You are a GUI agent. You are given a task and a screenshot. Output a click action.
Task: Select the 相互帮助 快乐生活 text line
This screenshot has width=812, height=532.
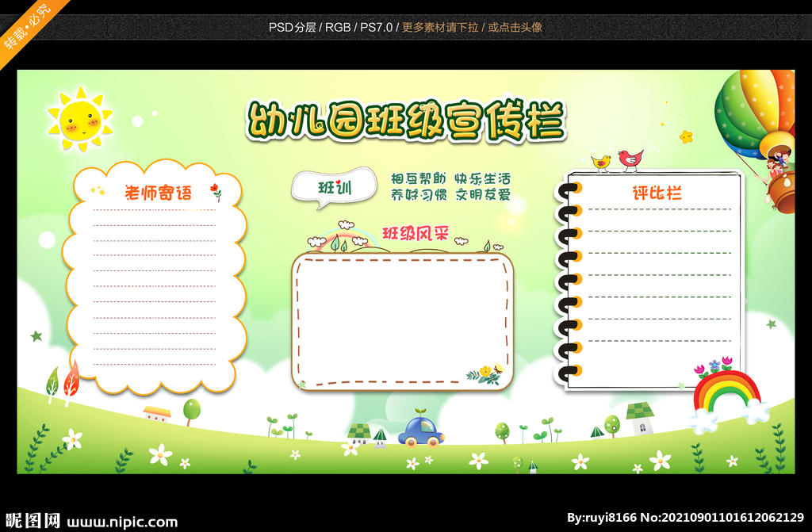(450, 178)
